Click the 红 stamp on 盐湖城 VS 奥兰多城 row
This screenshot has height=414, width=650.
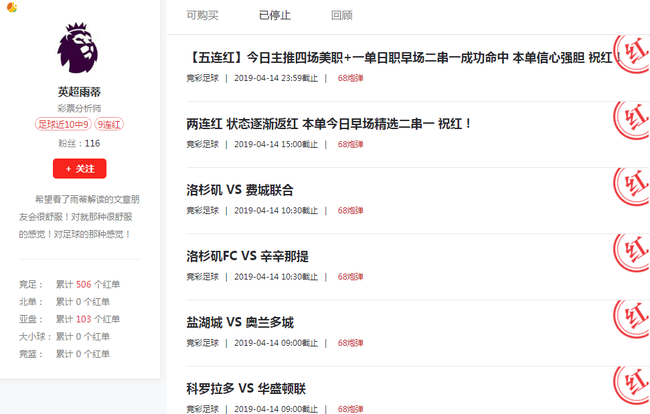point(631,319)
